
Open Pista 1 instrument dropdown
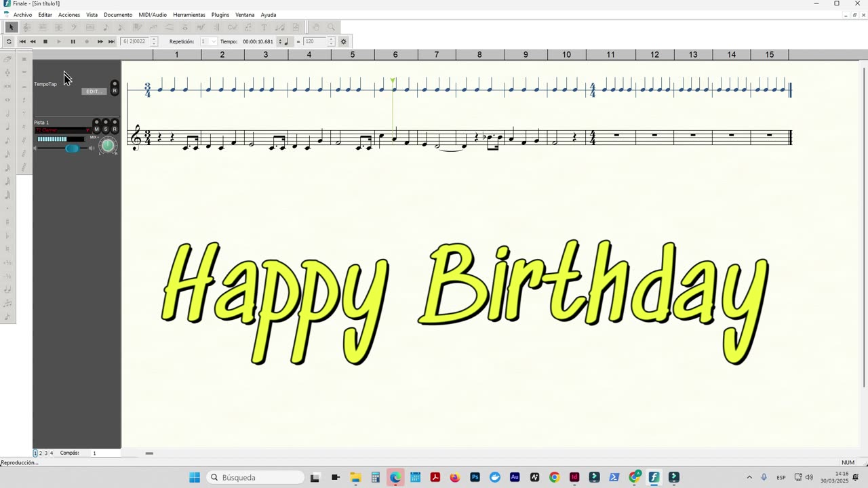pyautogui.click(x=63, y=130)
